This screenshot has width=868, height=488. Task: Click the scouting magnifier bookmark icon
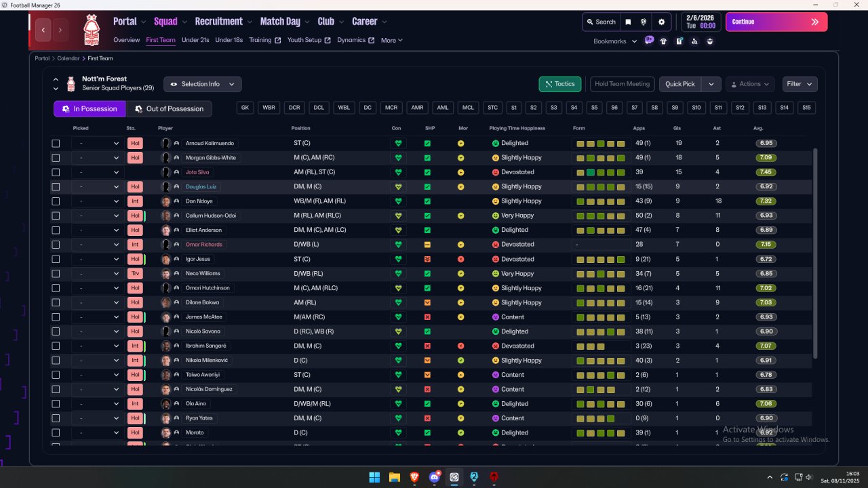click(694, 41)
